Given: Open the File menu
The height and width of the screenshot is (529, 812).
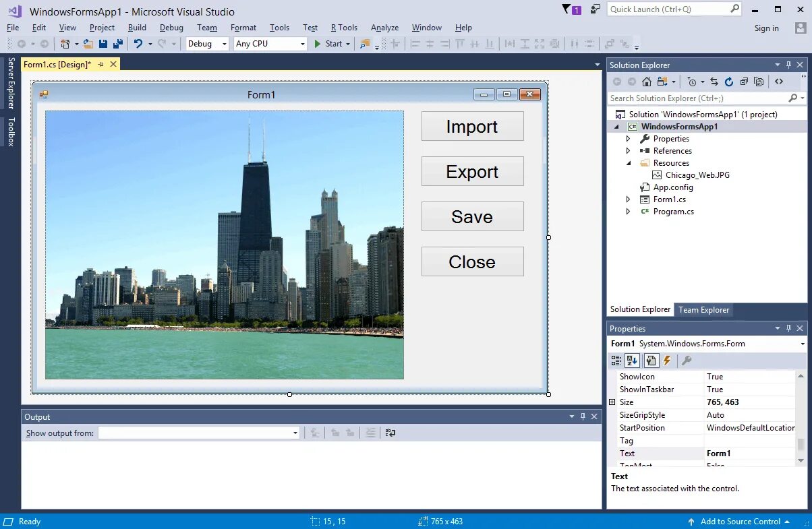Looking at the screenshot, I should tap(13, 28).
